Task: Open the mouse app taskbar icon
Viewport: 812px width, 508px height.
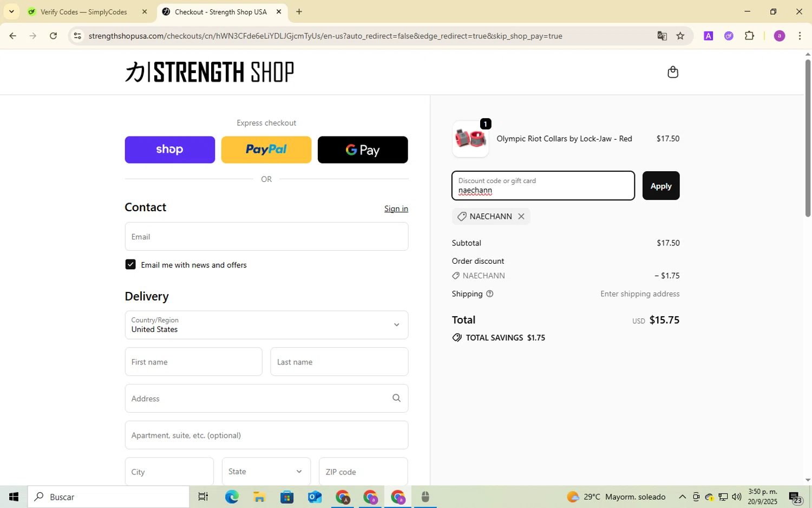Action: tap(425, 497)
